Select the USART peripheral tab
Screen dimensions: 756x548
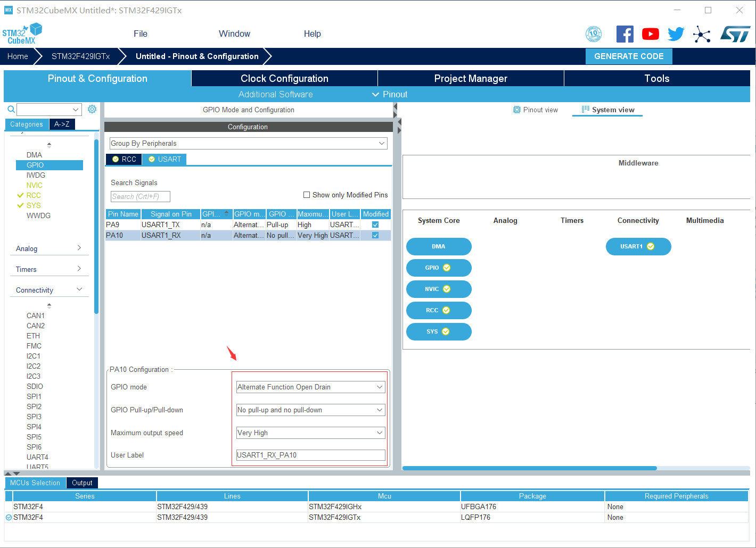pyautogui.click(x=165, y=159)
